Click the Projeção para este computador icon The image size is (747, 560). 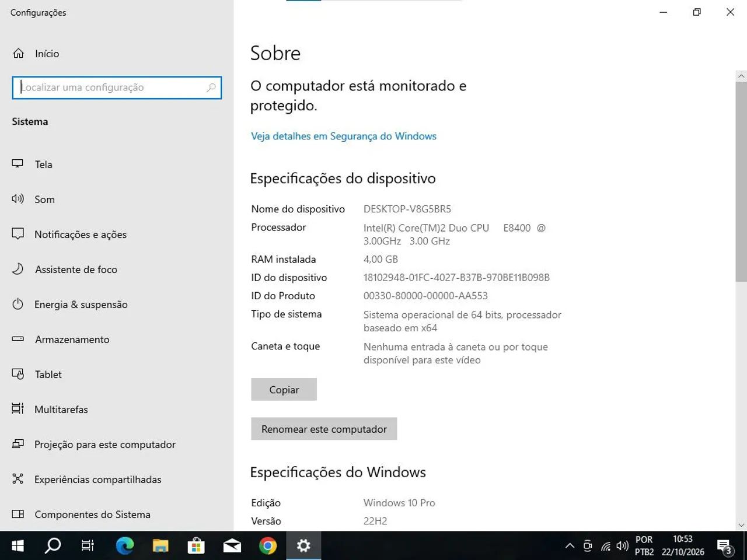tap(18, 444)
